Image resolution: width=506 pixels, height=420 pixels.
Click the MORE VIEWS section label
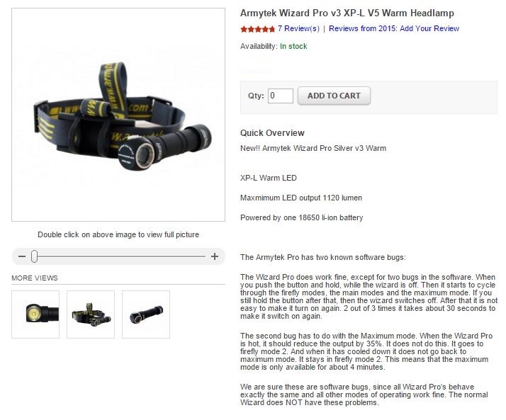(35, 278)
